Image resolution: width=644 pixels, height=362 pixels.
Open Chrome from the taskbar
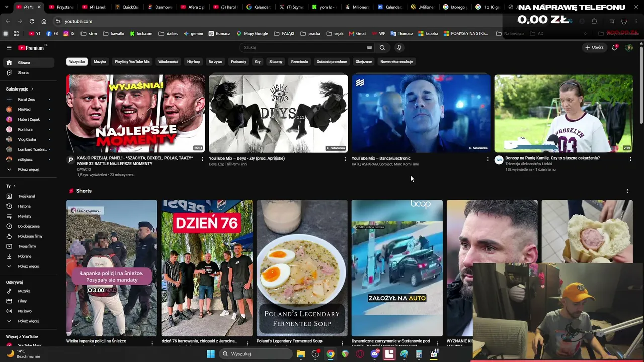[x=330, y=354]
